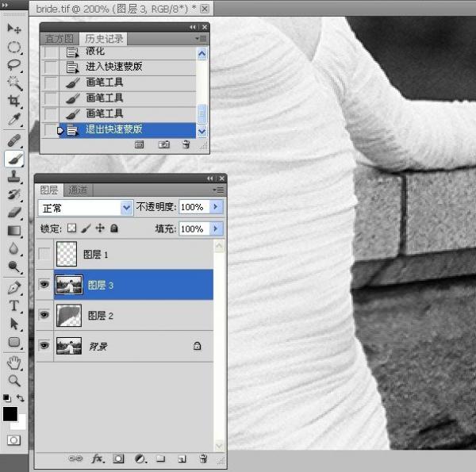
Task: Click the black foreground color swatch
Action: point(10,413)
